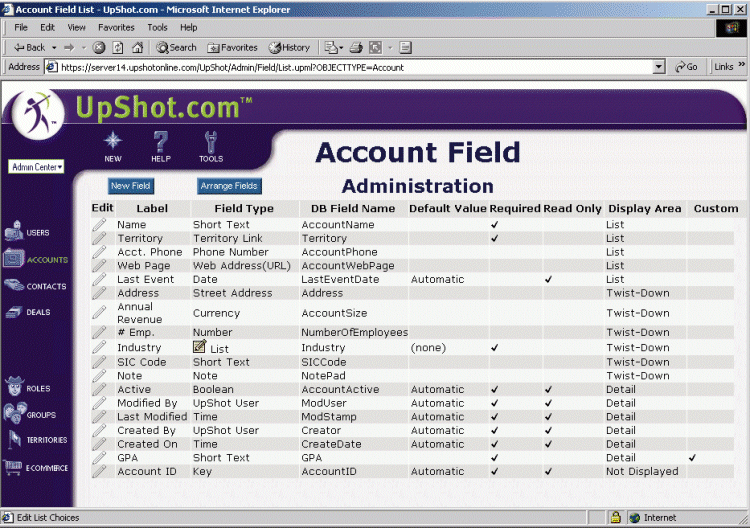Open the Forward button history arrow

tap(84, 48)
